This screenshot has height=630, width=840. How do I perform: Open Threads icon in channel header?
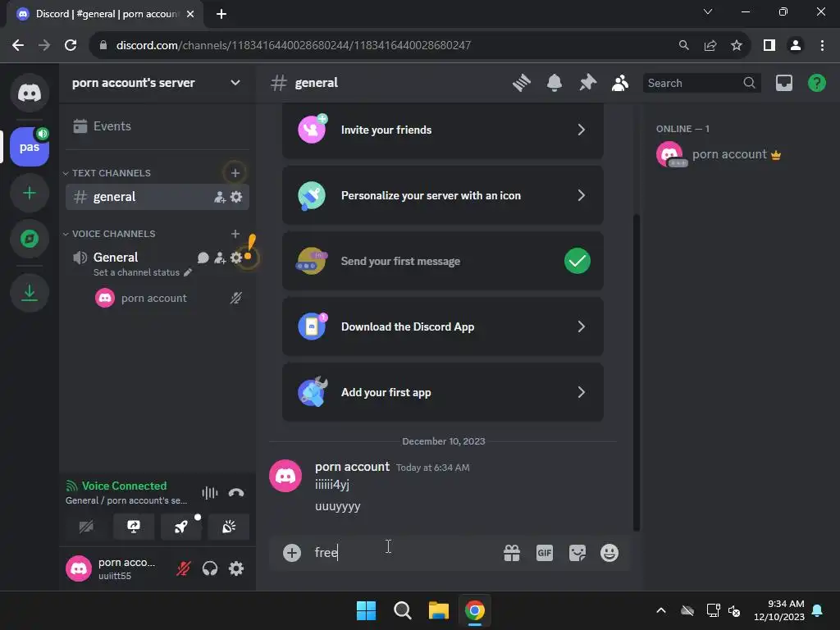pos(521,83)
